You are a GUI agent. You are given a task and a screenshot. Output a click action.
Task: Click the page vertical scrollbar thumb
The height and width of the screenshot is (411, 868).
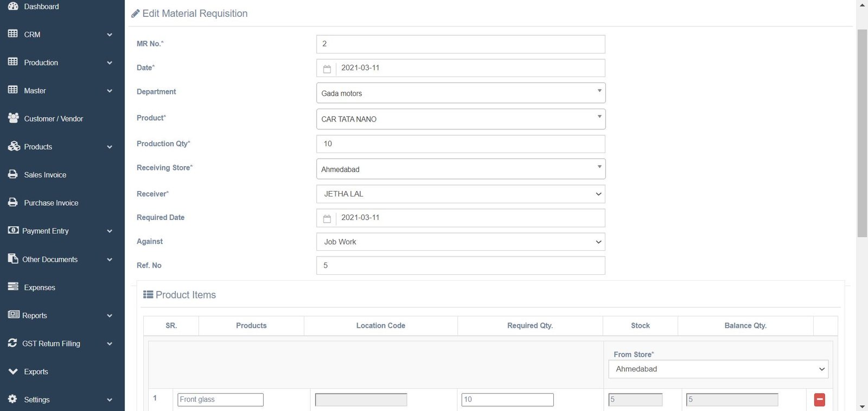pyautogui.click(x=862, y=133)
